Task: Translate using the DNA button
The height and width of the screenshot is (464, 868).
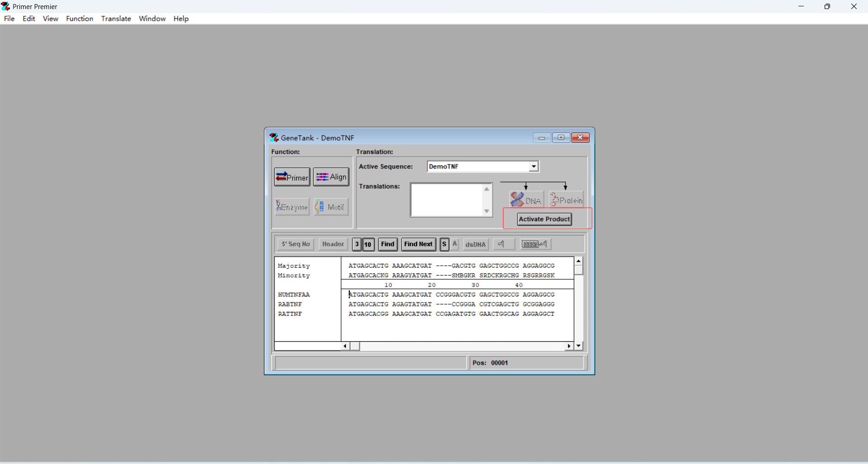Action: [526, 200]
